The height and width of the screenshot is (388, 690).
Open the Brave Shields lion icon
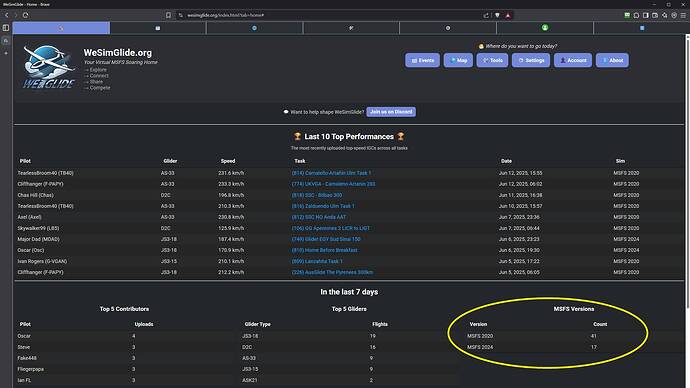(x=497, y=15)
